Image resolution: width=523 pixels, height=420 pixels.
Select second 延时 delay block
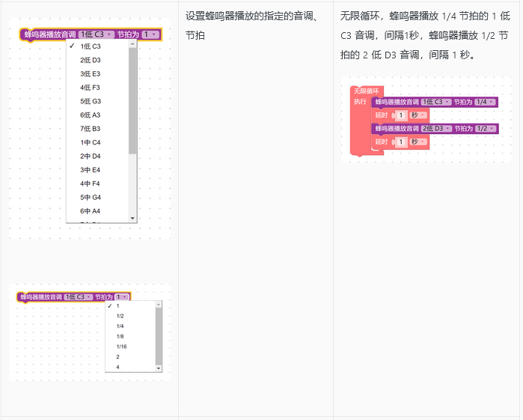(382, 142)
